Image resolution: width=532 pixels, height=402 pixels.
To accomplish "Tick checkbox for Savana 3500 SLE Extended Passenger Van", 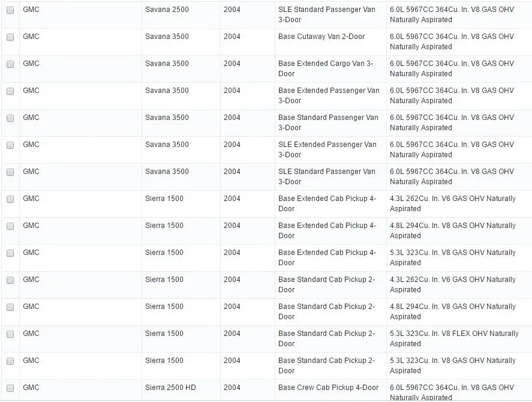I will click(10, 145).
